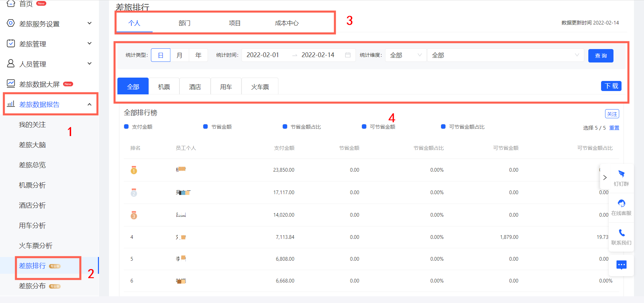Select 年 statistics type

pos(198,55)
